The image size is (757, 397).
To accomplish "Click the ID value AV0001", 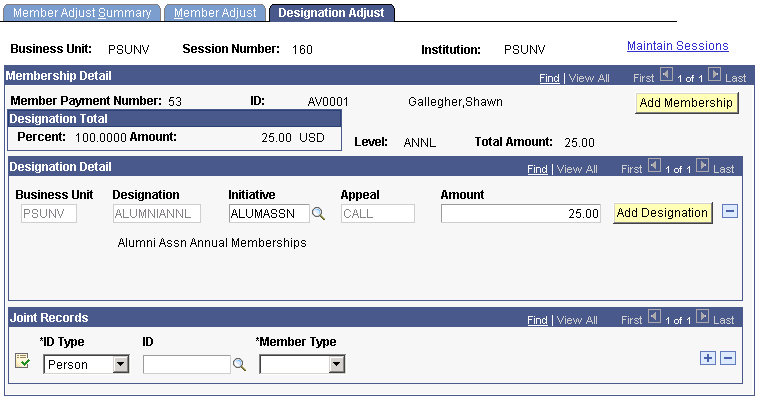I will point(328,102).
